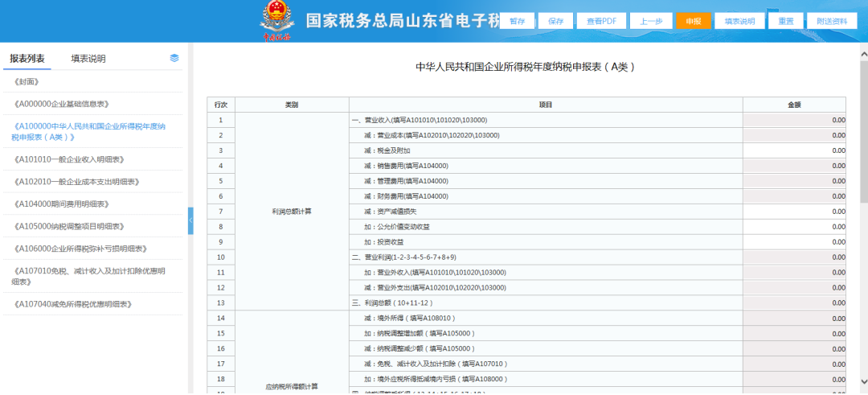
Task: Click the amount field for 投资收益
Action: coord(794,242)
